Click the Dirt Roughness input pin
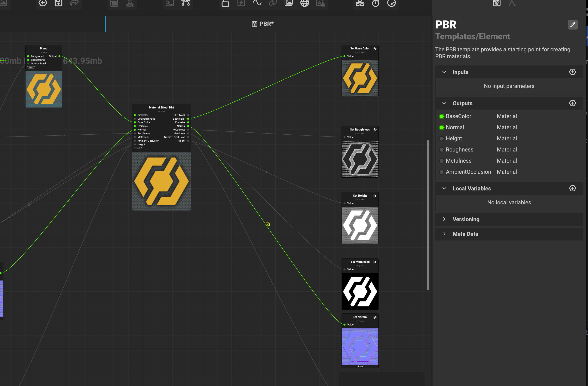Viewport: 588px width, 386px height. point(135,119)
